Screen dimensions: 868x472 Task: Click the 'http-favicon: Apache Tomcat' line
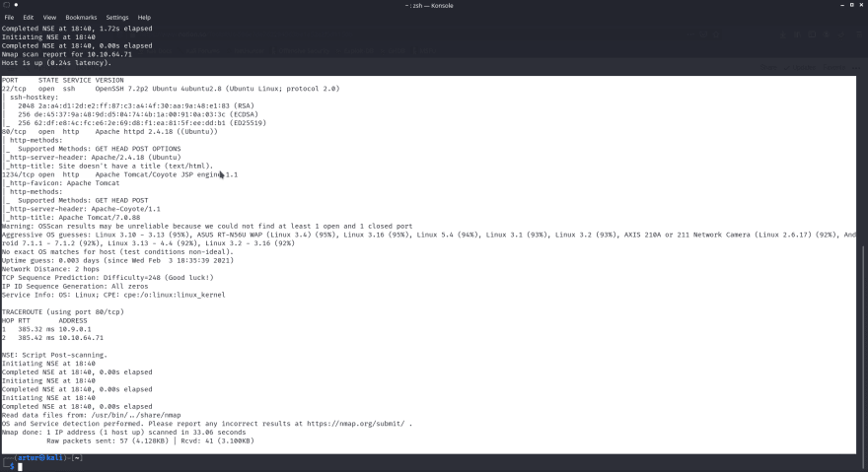62,183
